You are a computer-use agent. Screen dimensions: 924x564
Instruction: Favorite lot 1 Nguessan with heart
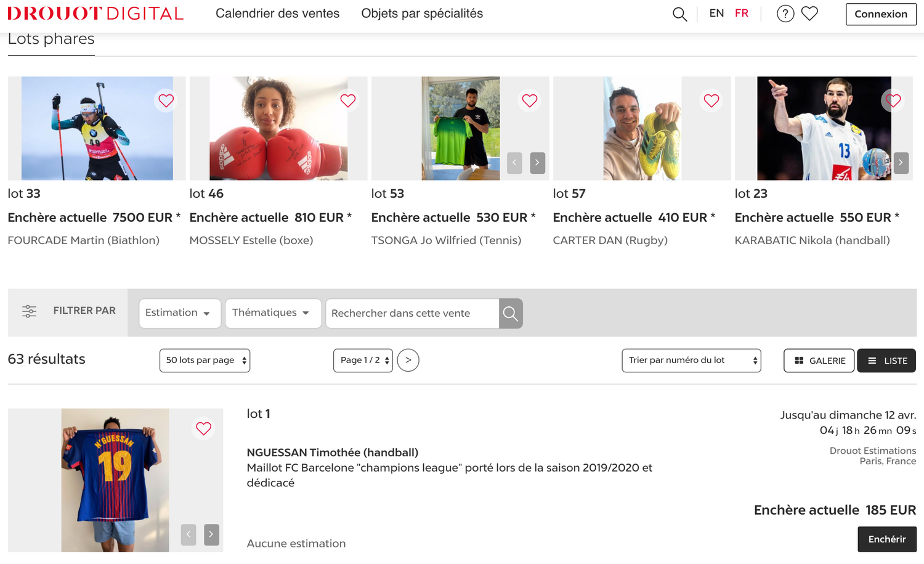204,428
